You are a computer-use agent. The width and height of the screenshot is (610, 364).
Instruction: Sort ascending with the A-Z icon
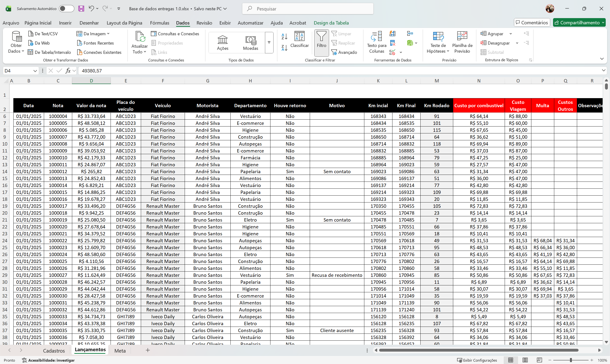[x=284, y=36]
